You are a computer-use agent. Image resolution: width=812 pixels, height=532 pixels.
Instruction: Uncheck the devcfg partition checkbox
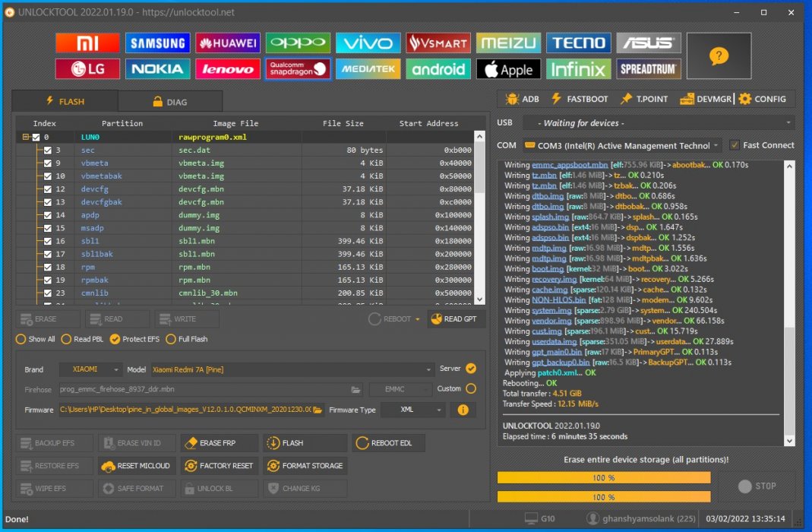tap(48, 189)
